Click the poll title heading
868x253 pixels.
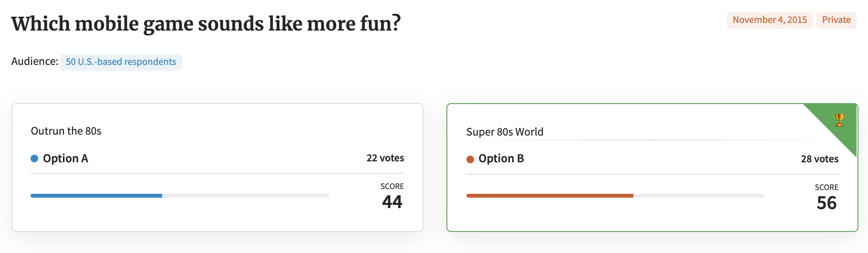pos(206,24)
